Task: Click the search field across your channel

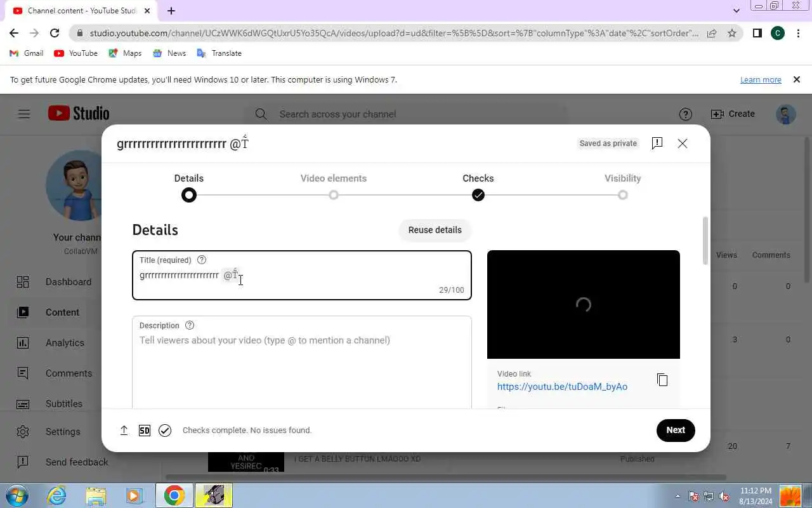Action: coord(406,114)
